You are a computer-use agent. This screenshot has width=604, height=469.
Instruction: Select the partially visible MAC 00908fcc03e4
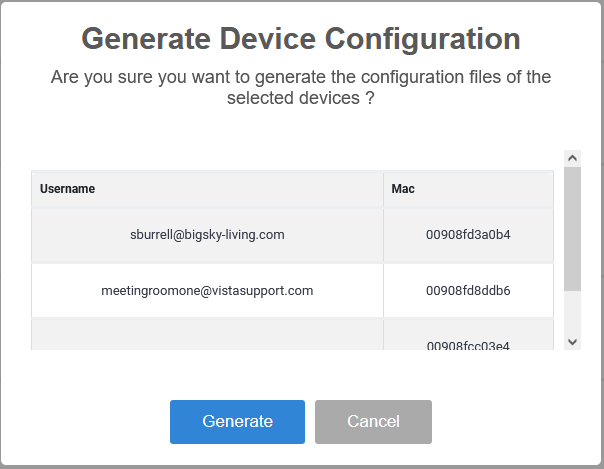point(468,346)
